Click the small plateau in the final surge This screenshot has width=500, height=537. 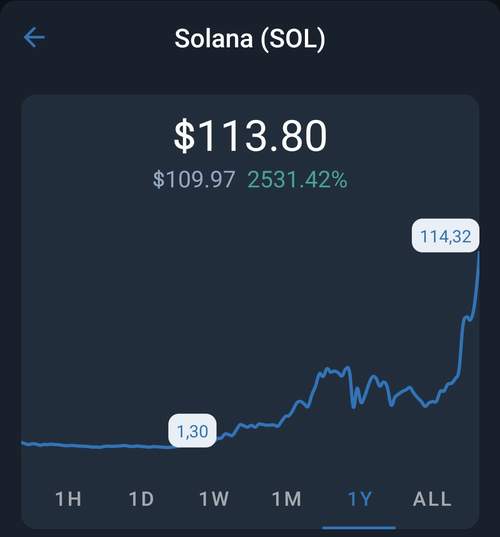click(x=468, y=319)
